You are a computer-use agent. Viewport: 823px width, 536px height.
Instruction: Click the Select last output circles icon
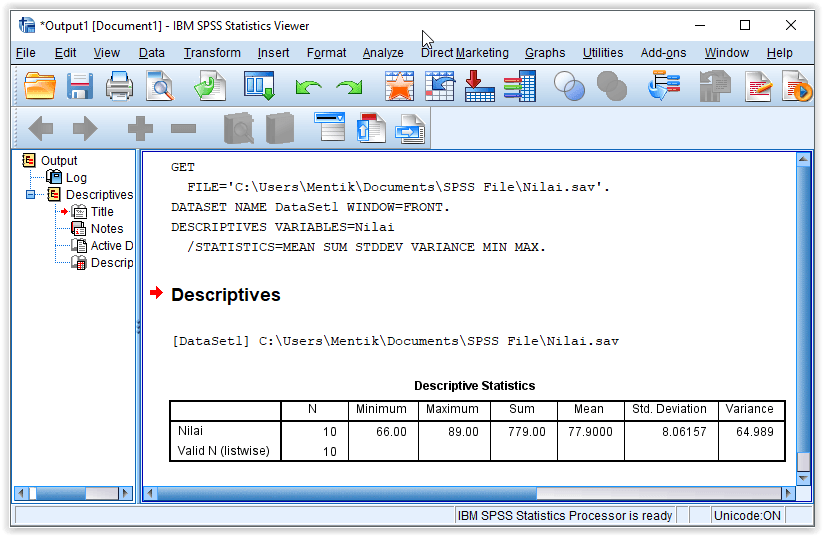[x=569, y=86]
